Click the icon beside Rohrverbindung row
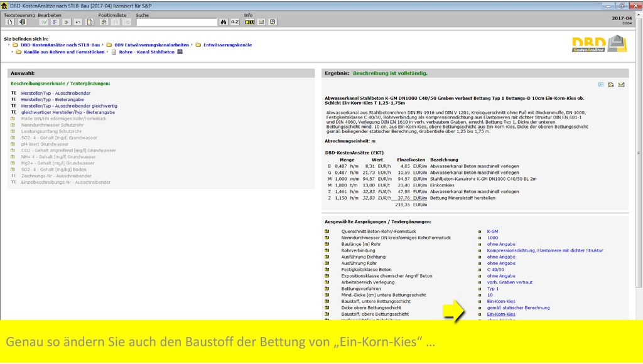This screenshot has width=643, height=364. point(327,250)
